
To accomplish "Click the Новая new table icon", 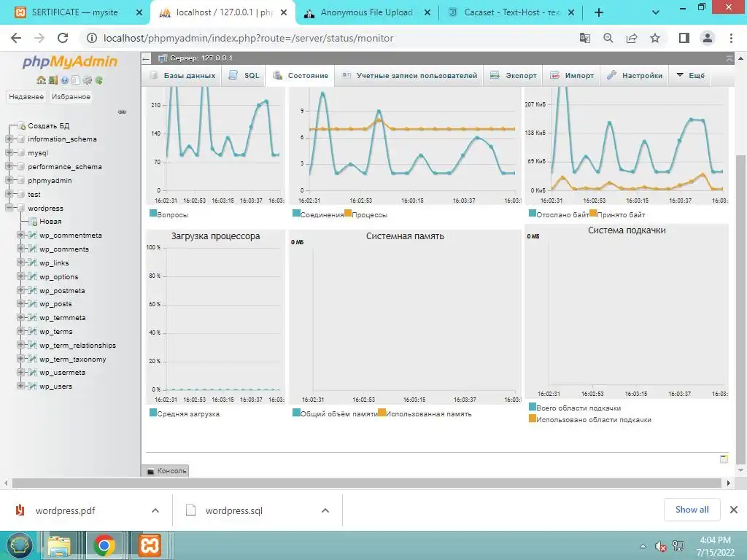I will [x=33, y=222].
